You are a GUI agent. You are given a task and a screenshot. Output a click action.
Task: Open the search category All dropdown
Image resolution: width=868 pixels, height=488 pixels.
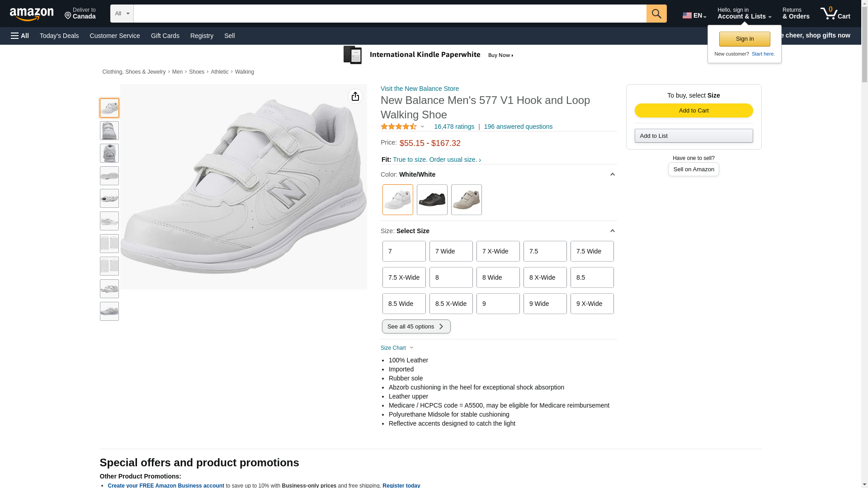122,14
